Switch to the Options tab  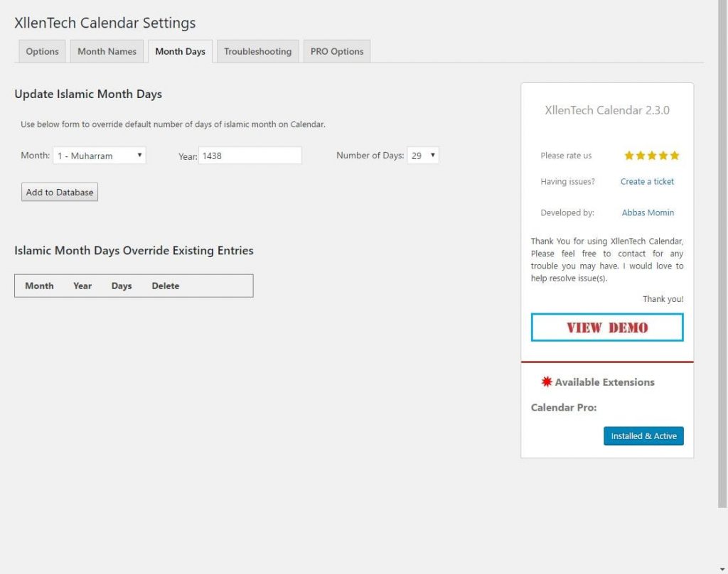[42, 52]
